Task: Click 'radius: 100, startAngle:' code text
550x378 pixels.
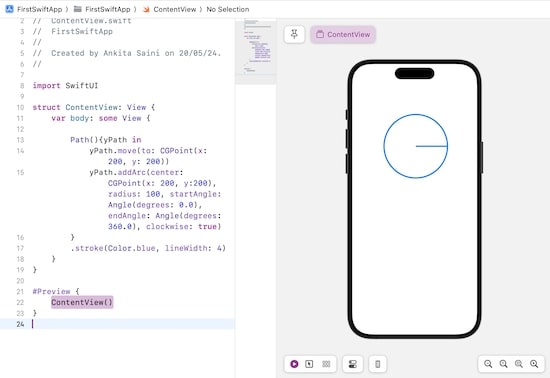Action: click(x=165, y=194)
